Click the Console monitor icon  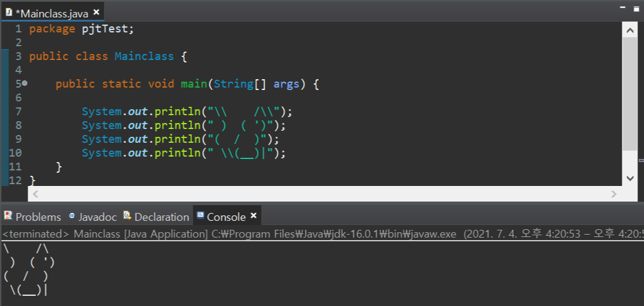200,215
